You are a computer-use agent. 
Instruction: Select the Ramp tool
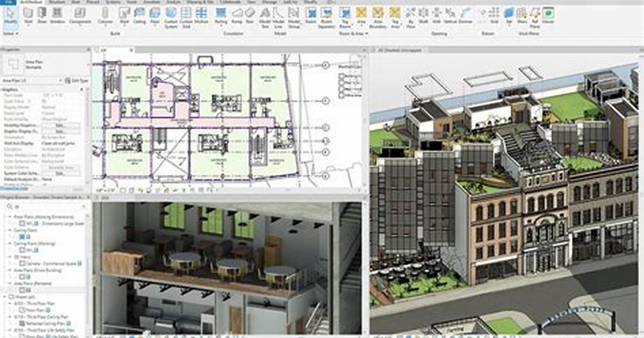[x=236, y=16]
